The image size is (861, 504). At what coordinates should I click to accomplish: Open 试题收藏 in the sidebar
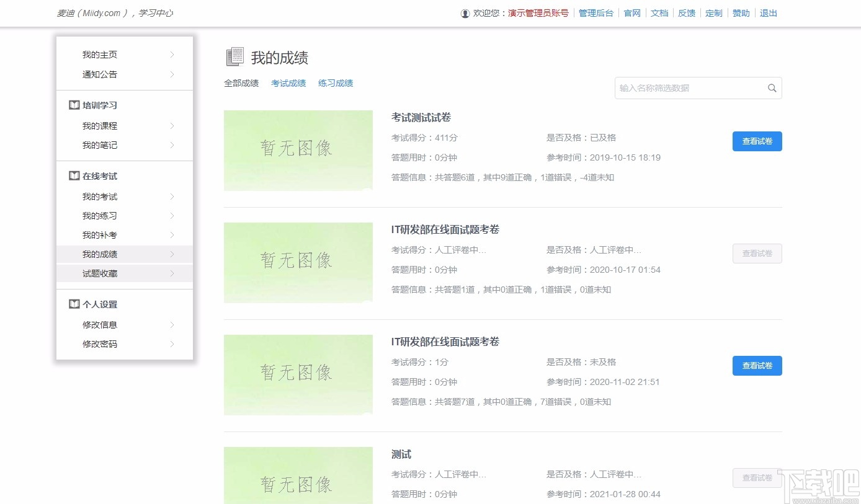click(x=99, y=273)
